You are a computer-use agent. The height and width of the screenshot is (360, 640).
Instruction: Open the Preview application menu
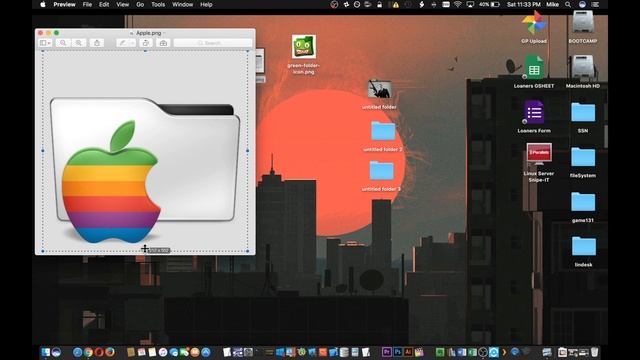point(64,4)
